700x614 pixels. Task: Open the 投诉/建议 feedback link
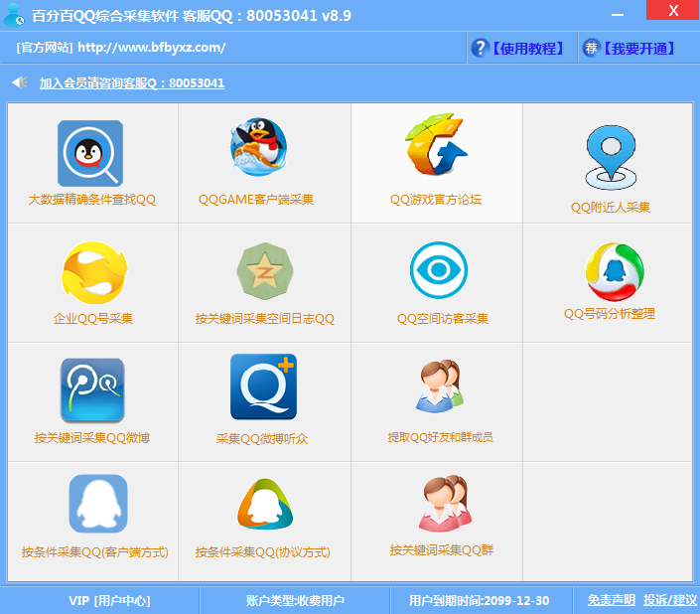[x=670, y=600]
